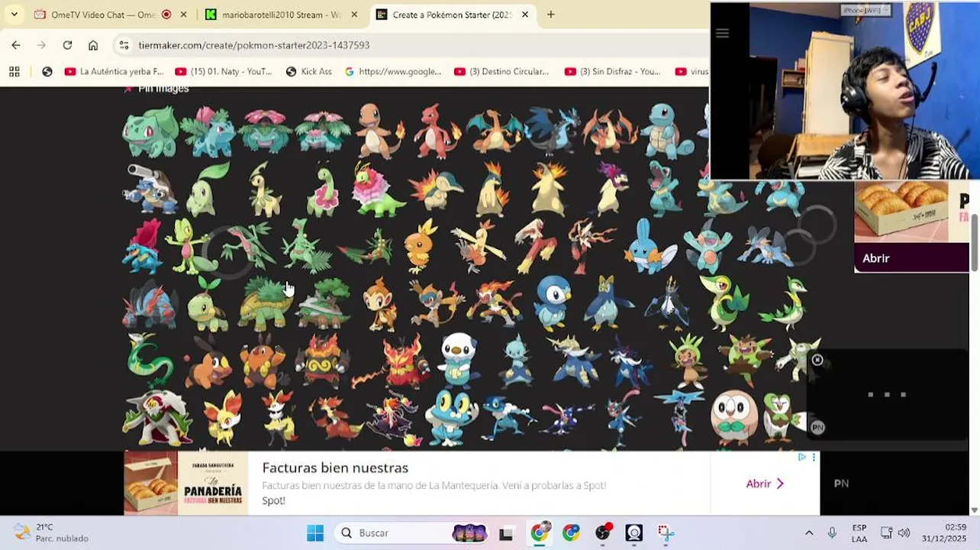
Task: Open the google.com bookmark
Action: 392,71
